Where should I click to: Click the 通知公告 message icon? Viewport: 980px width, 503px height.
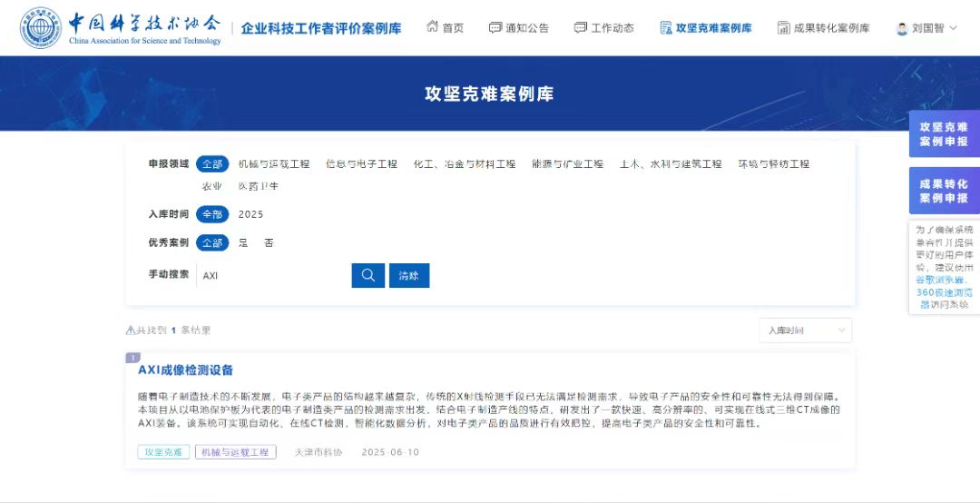click(495, 28)
